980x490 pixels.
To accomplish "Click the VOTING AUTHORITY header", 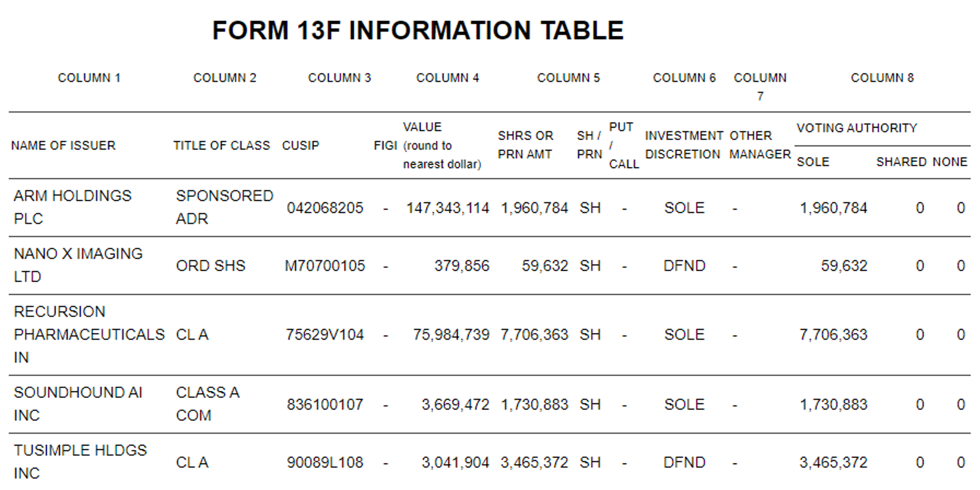I will pyautogui.click(x=856, y=128).
